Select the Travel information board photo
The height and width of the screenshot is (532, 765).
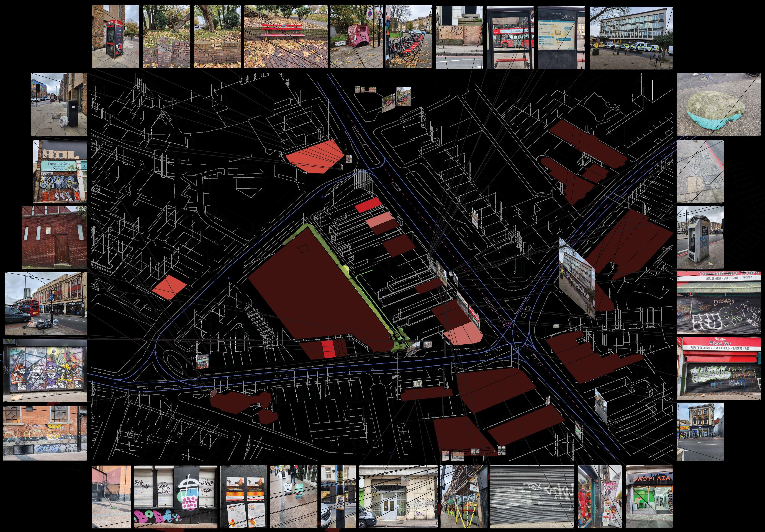[561, 37]
